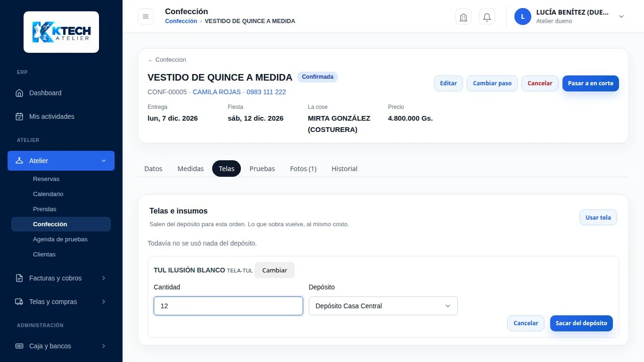Click the user avatar with letter L
Image resolution: width=644 pixels, height=362 pixels.
coord(523,16)
